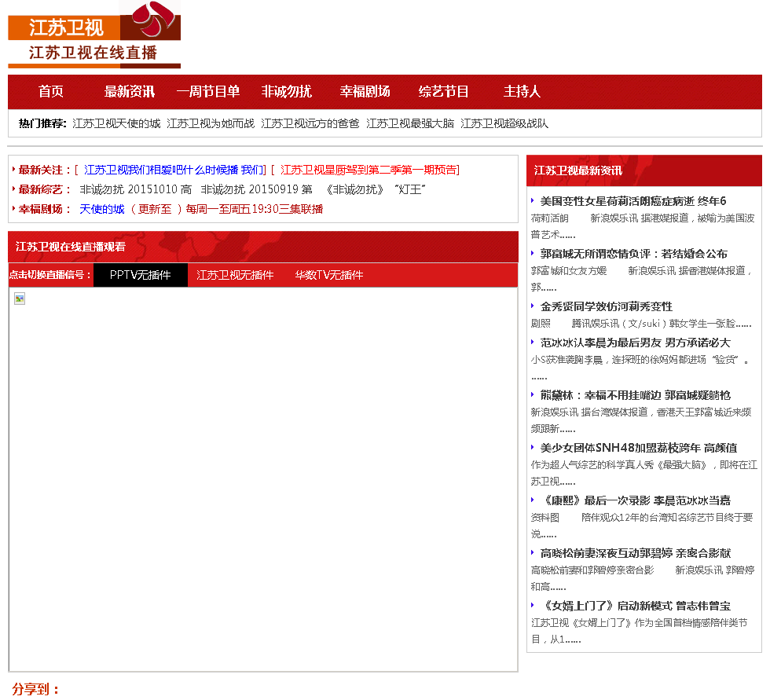The image size is (770, 700).
Task: Click summary text starting 作为超人气综艺的科学真人秀
Action: point(643,473)
